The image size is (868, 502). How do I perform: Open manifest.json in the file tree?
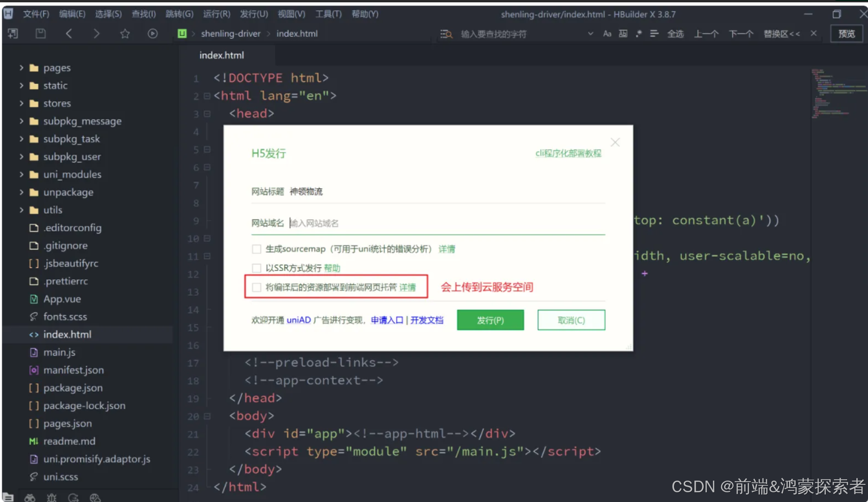click(73, 370)
